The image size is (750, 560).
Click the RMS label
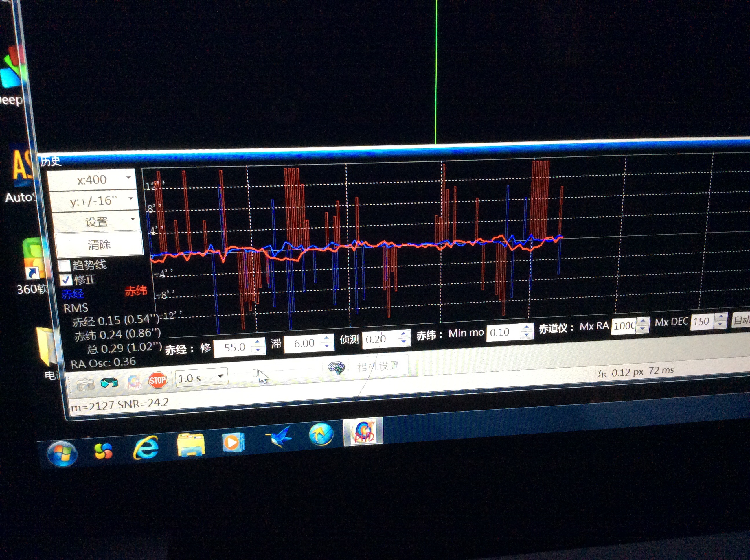76,308
